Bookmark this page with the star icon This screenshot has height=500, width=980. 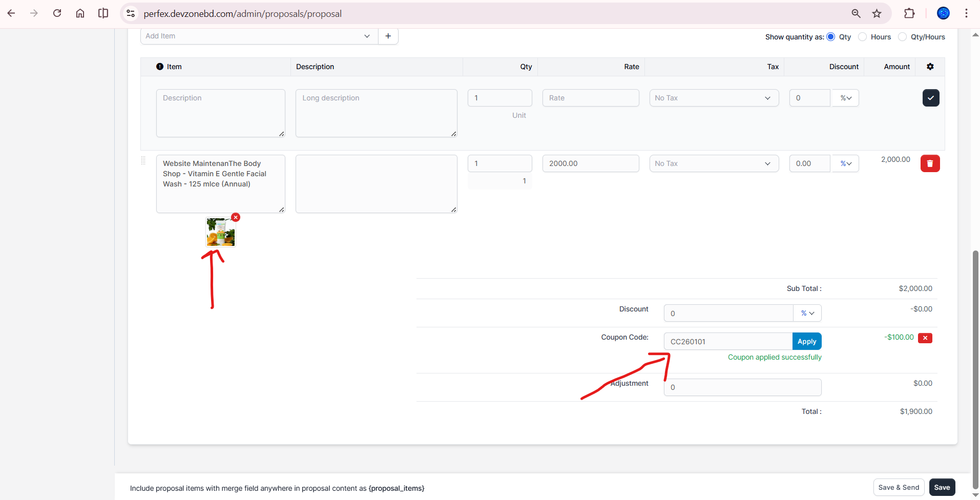pos(877,13)
